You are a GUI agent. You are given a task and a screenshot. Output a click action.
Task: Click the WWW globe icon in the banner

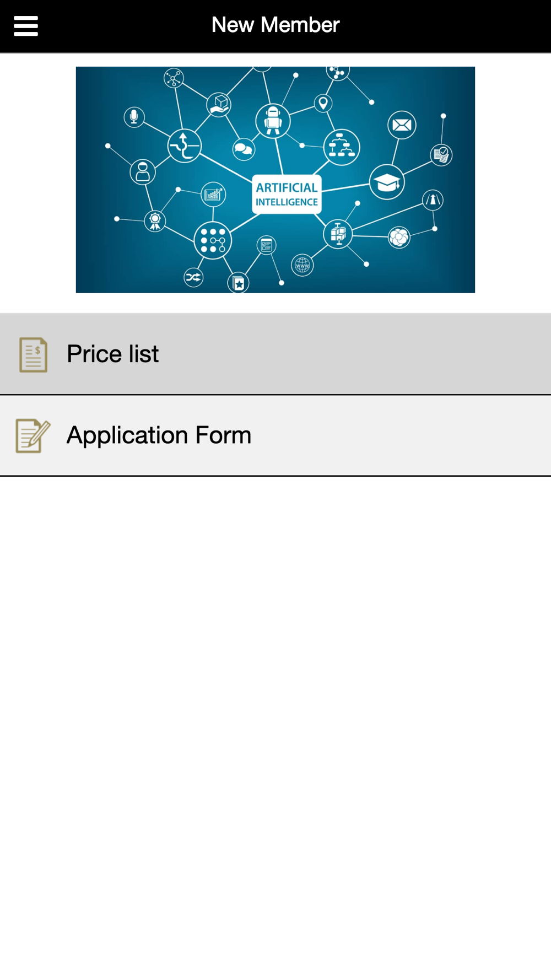pyautogui.click(x=302, y=266)
